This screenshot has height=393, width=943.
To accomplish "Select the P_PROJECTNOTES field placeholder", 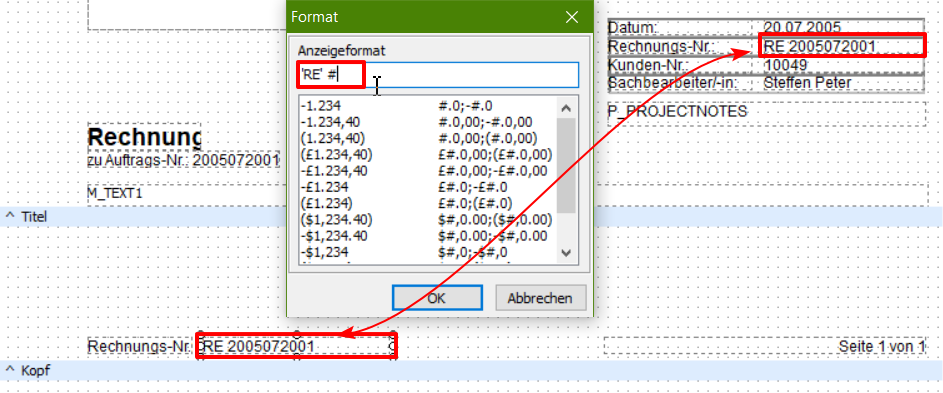I will [767, 114].
